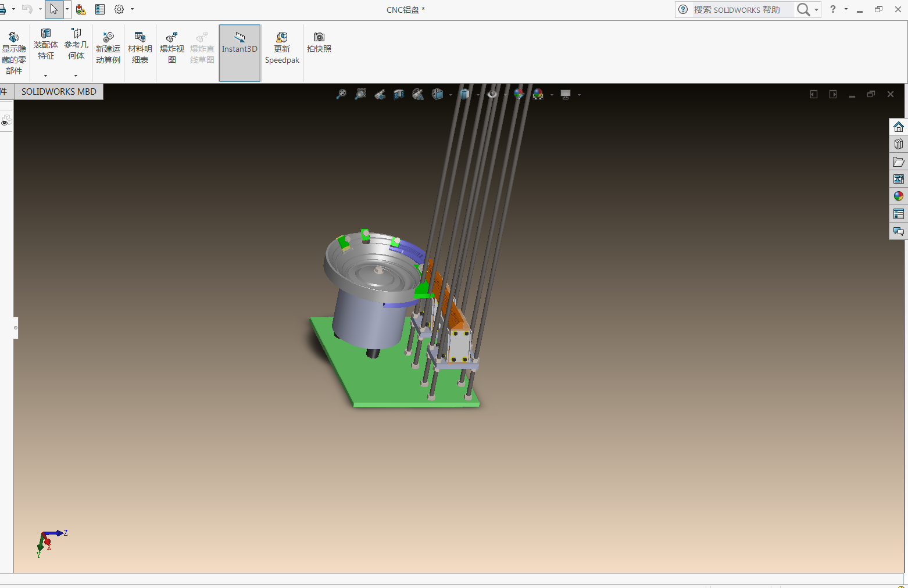This screenshot has width=908, height=588.
Task: Open the selection tool dropdown arrow
Action: 67,9
